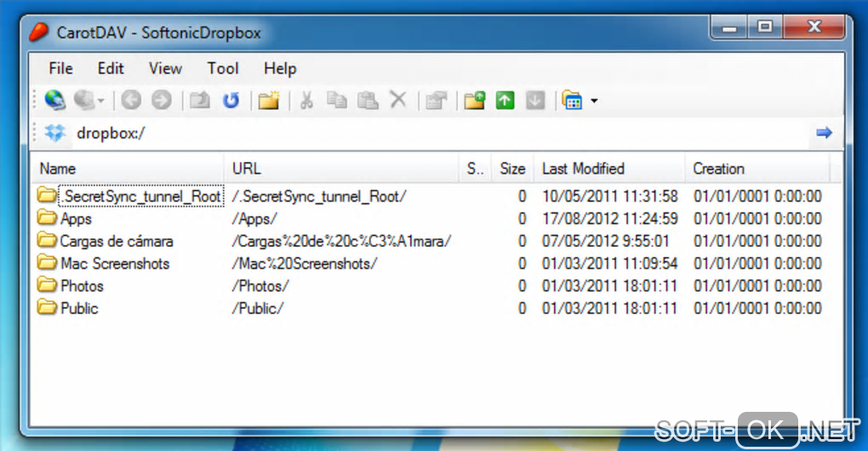Click the green Upload arrow button

(505, 100)
